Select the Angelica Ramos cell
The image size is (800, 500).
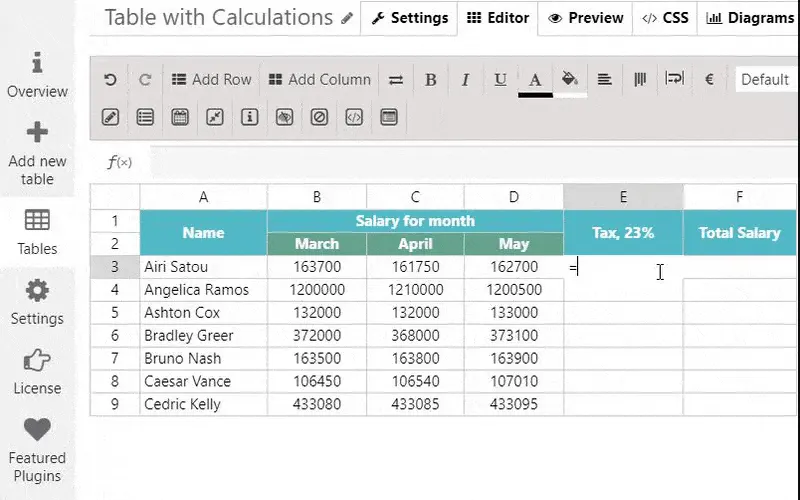pyautogui.click(x=204, y=290)
